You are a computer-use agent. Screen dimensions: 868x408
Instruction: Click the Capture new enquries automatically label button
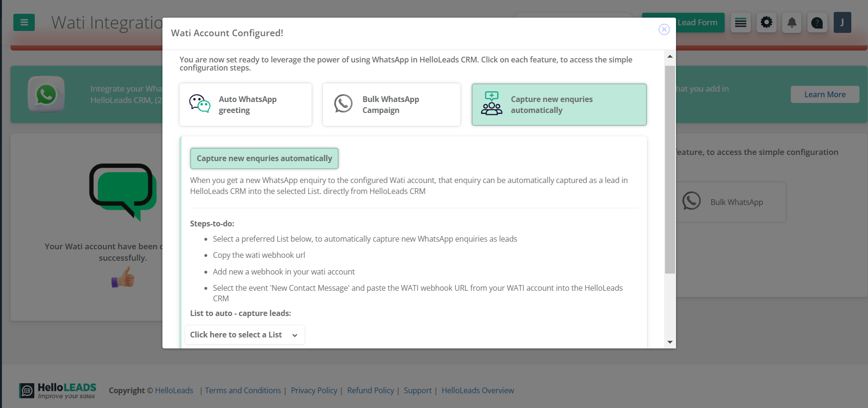[x=264, y=158]
